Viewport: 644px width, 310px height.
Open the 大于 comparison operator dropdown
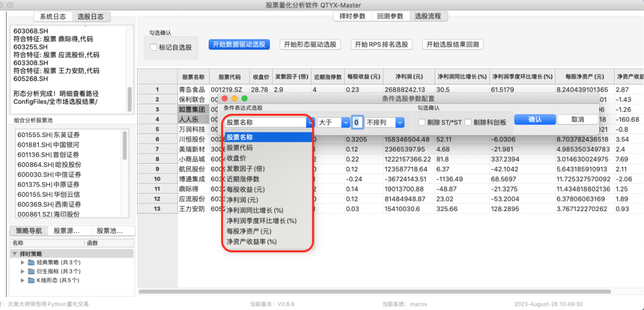coord(333,122)
